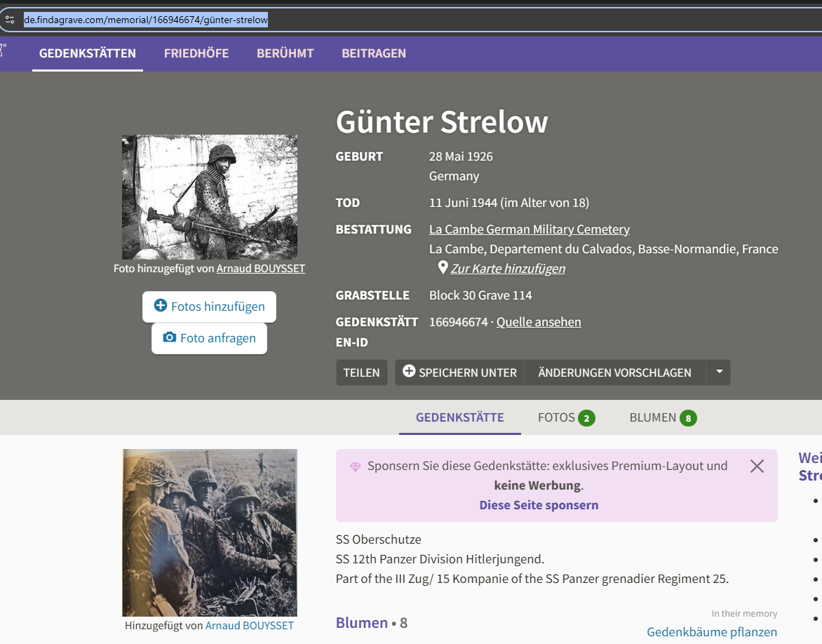Click Diese Seite sponsern link

click(539, 505)
